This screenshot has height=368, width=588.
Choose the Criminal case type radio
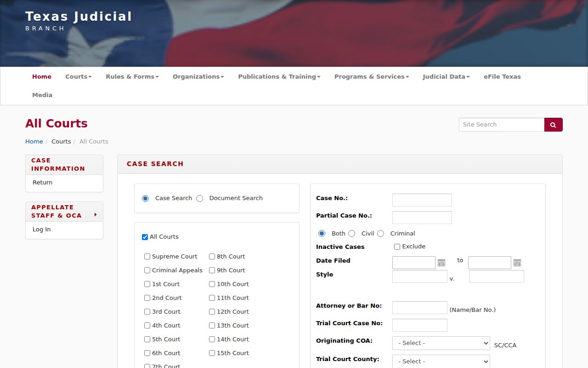pos(381,234)
